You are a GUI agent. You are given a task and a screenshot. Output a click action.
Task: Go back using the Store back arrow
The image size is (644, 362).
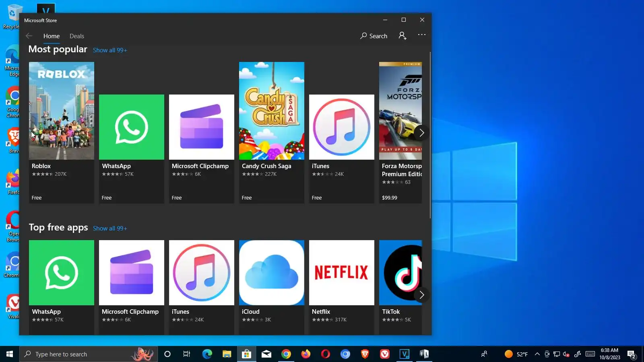tap(29, 36)
